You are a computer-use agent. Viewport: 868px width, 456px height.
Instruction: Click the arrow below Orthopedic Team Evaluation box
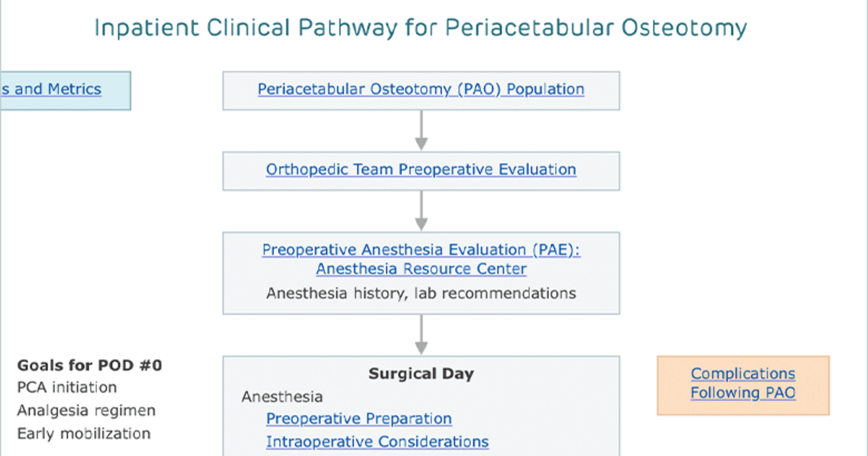421,211
